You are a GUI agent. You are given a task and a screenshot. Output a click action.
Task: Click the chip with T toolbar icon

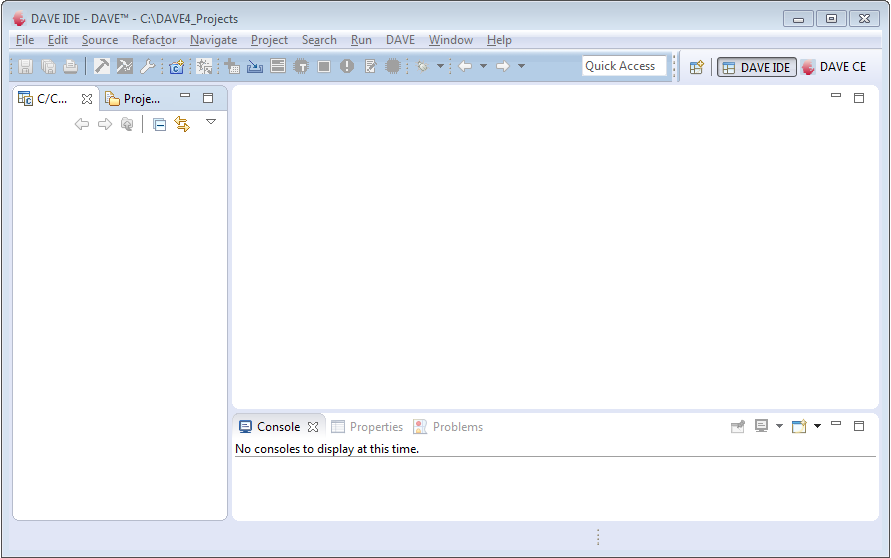(301, 66)
